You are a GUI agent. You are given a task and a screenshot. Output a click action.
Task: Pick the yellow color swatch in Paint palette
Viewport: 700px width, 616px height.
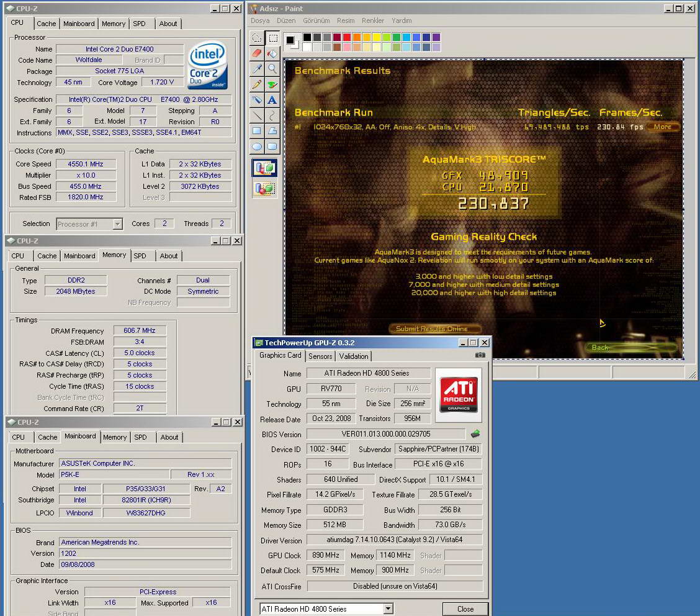(x=376, y=37)
